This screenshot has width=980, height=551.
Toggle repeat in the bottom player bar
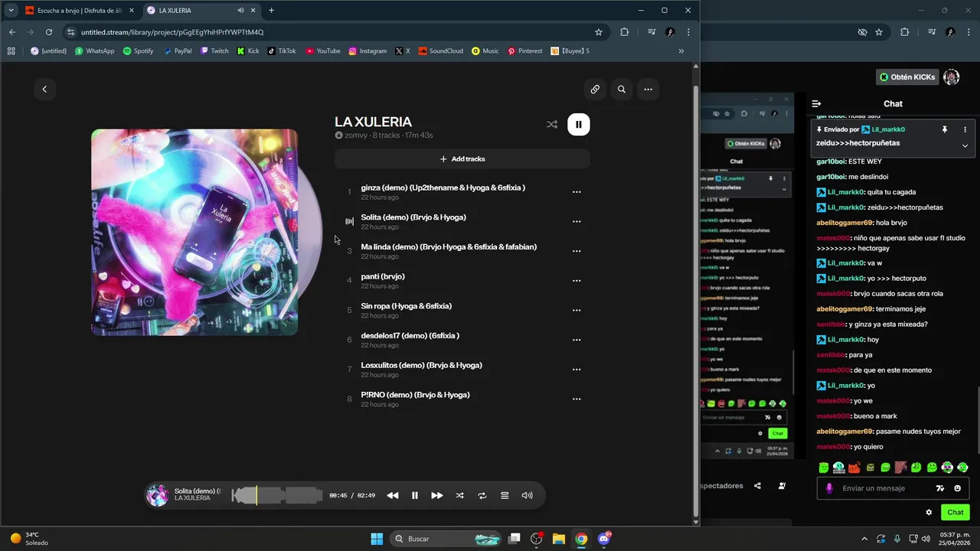click(482, 495)
